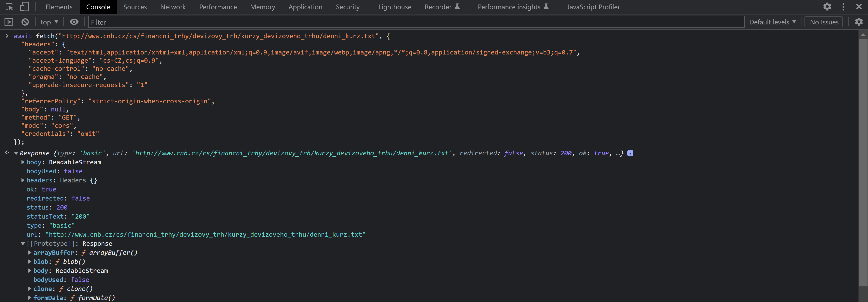The width and height of the screenshot is (868, 302).
Task: Click the No Issues button
Action: pos(823,21)
